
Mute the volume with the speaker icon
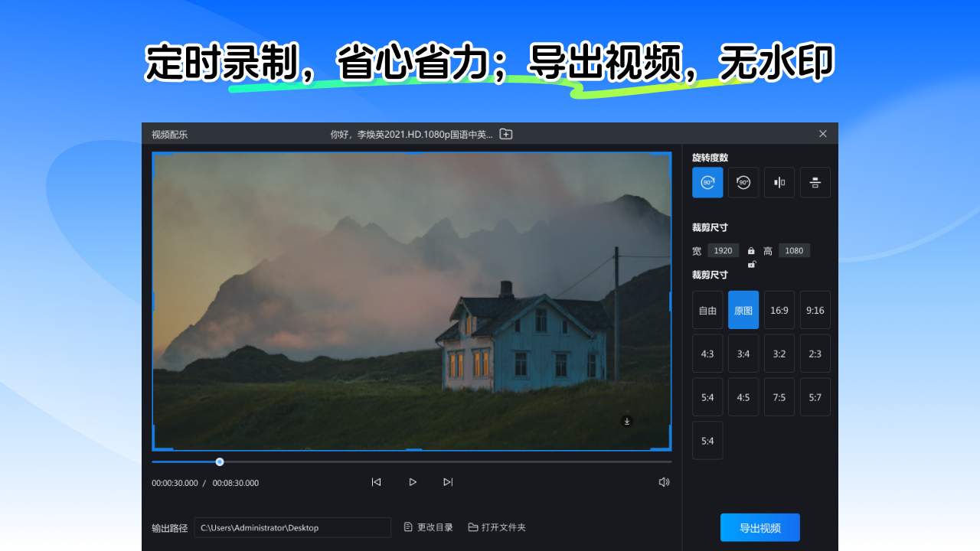(664, 482)
